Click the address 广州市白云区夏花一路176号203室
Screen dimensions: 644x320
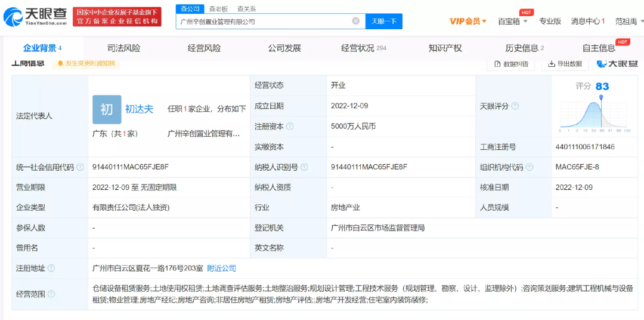[x=148, y=269]
